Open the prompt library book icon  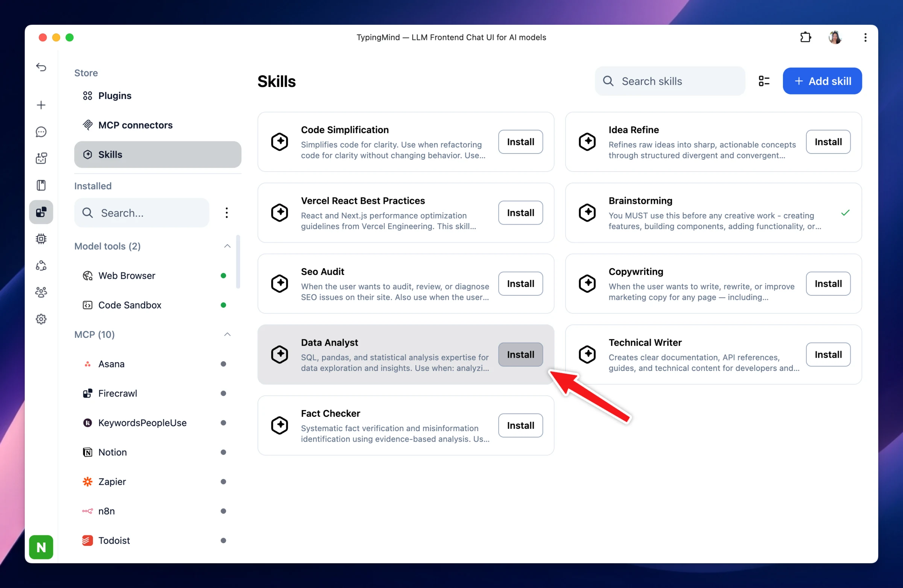click(41, 185)
